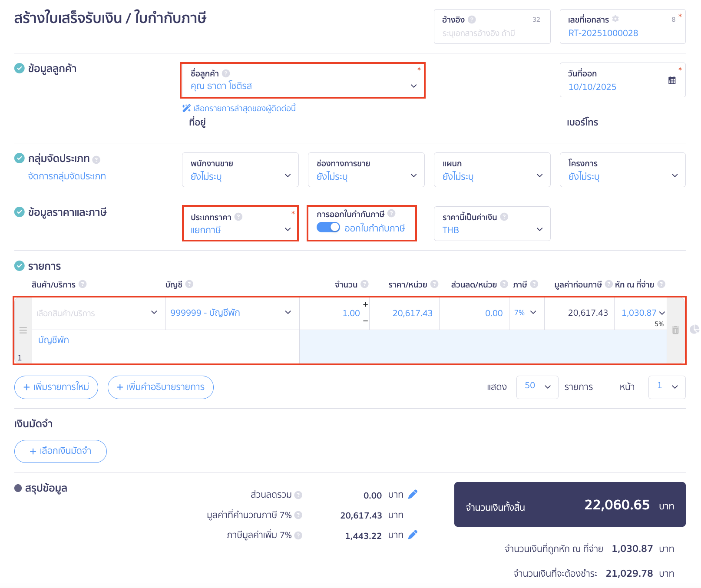701x588 pixels.
Task: Click the gear icon beside เลขที่เอกสาร
Action: pos(615,19)
